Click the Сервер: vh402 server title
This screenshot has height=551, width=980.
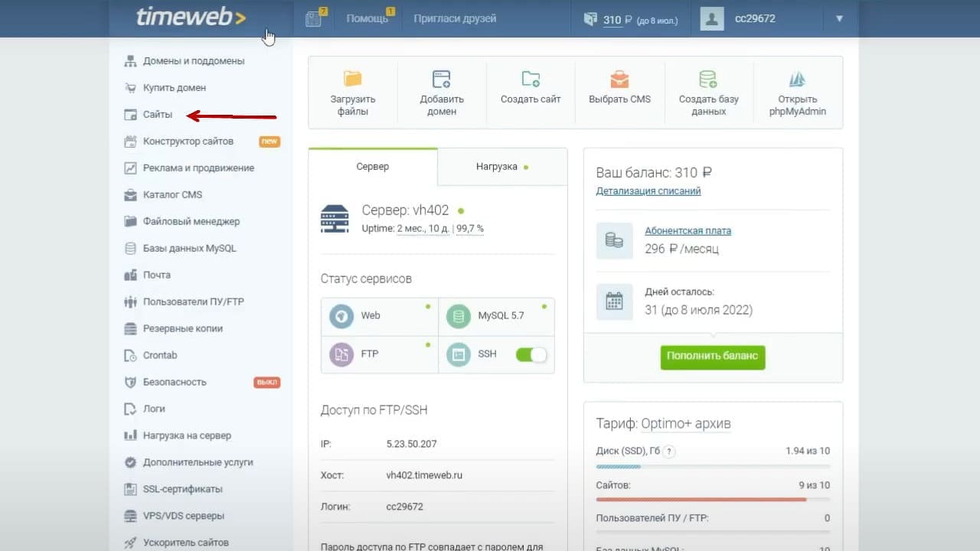coord(405,210)
